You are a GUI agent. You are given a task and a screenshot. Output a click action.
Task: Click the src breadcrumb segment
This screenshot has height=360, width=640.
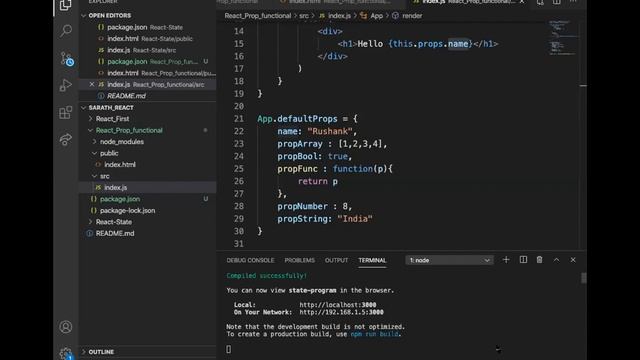tap(304, 16)
